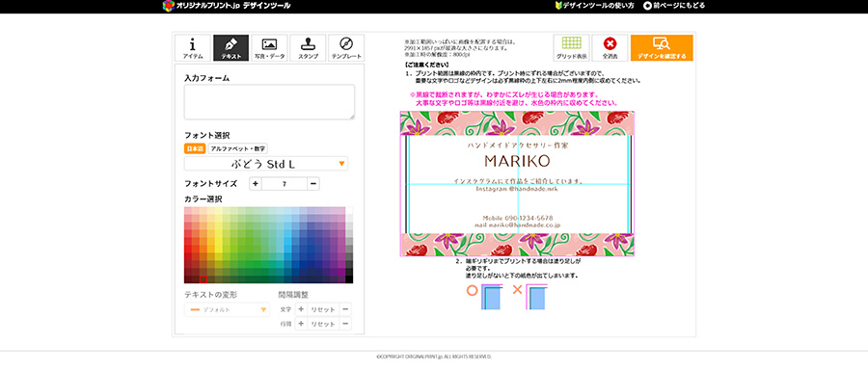Image resolution: width=868 pixels, height=370 pixels.
Task: Increase font size with plus button
Action: click(256, 184)
